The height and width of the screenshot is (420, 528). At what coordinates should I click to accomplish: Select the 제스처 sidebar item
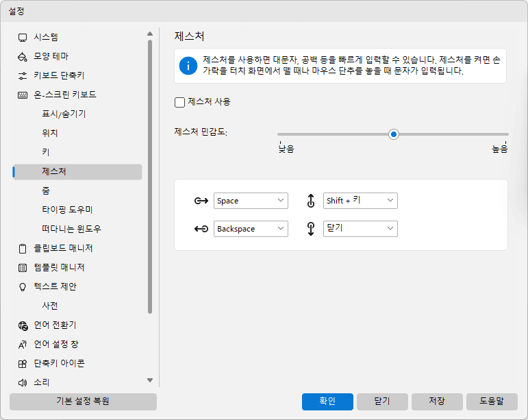[77, 172]
